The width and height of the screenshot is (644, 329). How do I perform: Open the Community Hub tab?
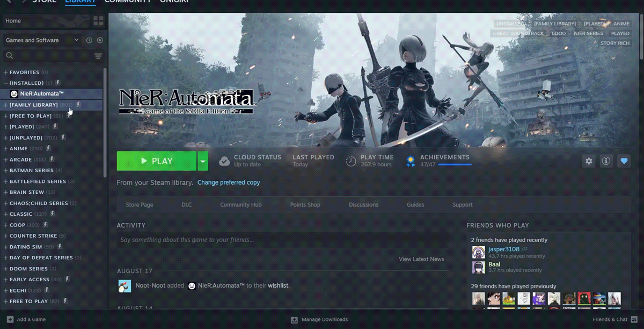(241, 204)
